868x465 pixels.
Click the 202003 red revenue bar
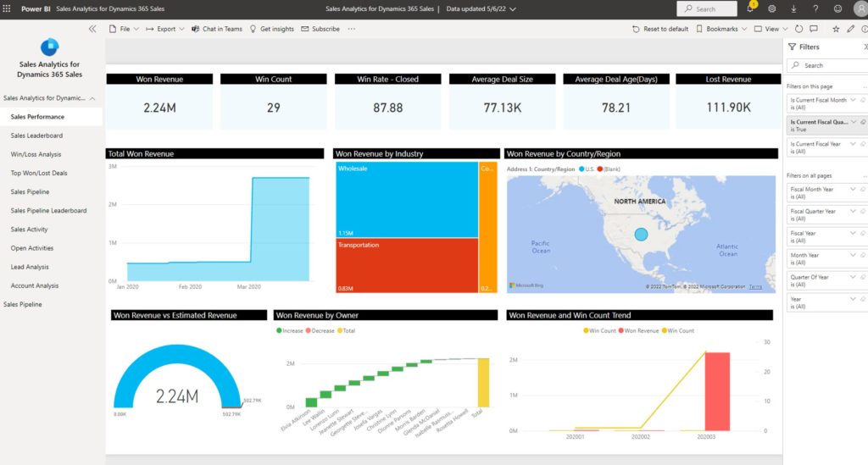pyautogui.click(x=717, y=391)
